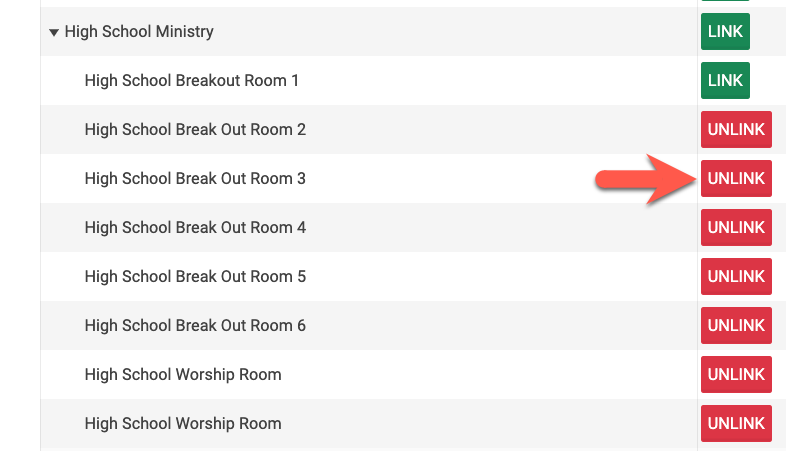Select the upper High School Worship Room name
The width and height of the screenshot is (786, 451).
[183, 374]
